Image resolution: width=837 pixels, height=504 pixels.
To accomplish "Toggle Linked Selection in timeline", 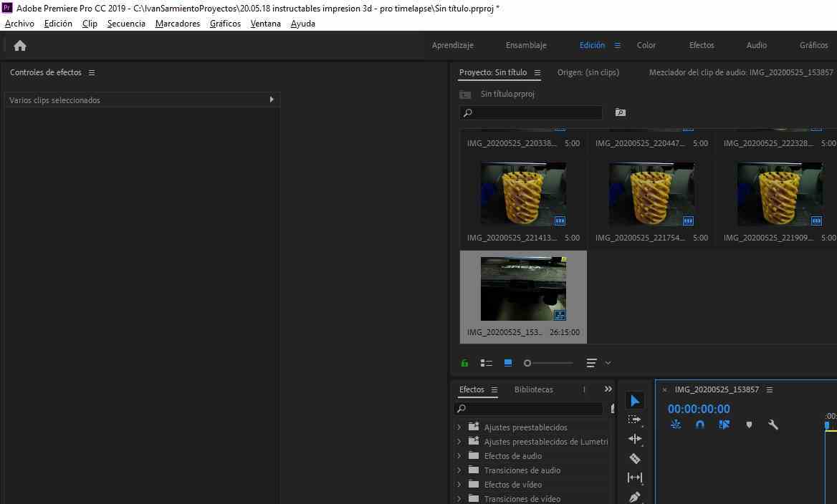I will pyautogui.click(x=724, y=425).
